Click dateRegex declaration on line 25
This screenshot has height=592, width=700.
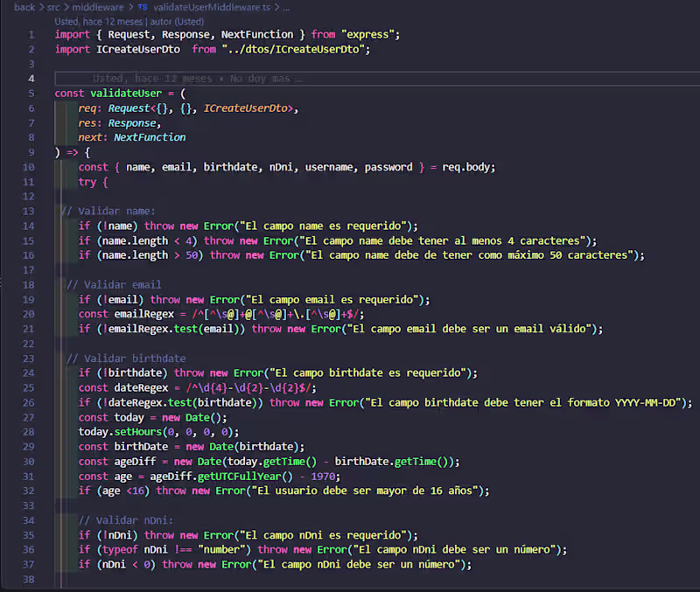tap(141, 387)
